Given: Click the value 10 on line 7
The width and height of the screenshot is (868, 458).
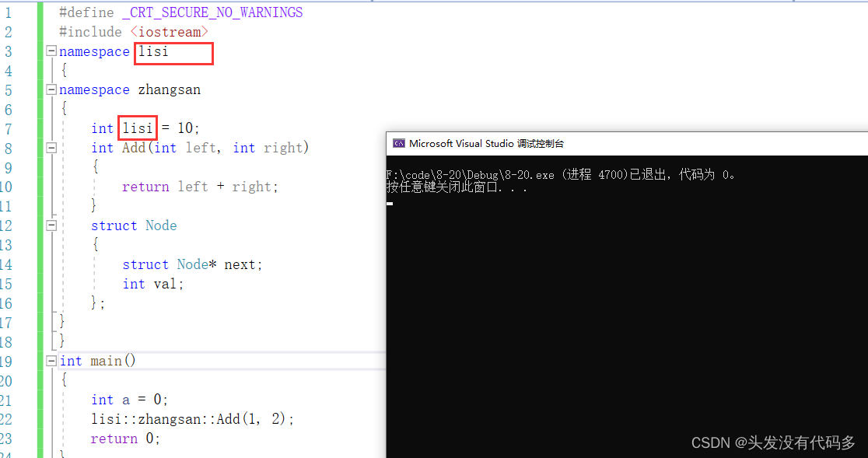Looking at the screenshot, I should click(x=185, y=128).
